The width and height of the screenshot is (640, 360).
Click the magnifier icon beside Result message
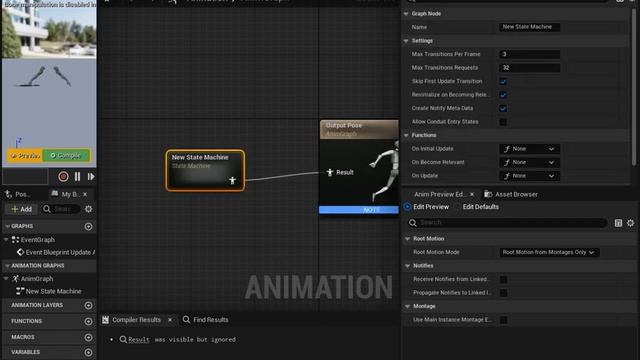(123, 339)
